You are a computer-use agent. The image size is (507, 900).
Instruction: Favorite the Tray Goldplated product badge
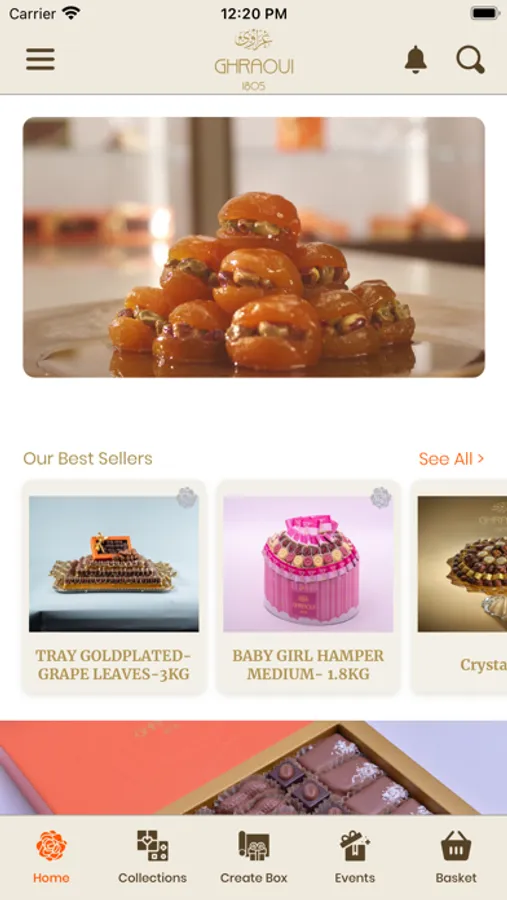(x=187, y=497)
